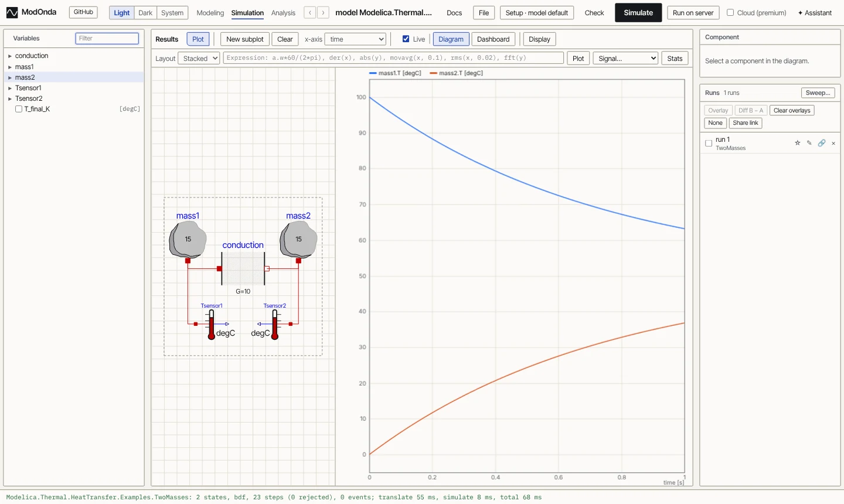Click the Simulate button
The image size is (844, 504).
pyautogui.click(x=638, y=12)
